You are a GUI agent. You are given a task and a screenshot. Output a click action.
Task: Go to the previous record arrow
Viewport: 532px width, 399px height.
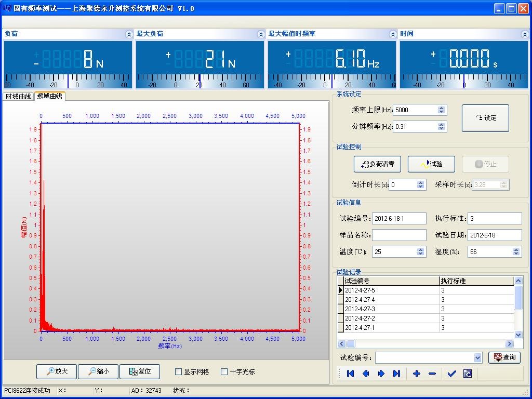click(x=366, y=374)
